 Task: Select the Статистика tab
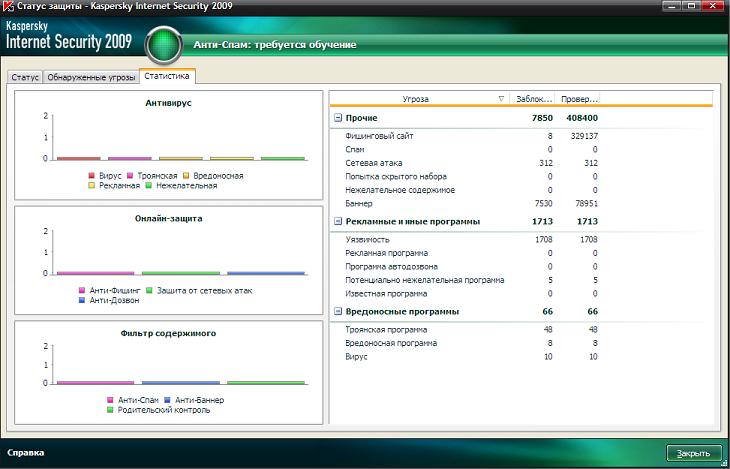tap(167, 76)
